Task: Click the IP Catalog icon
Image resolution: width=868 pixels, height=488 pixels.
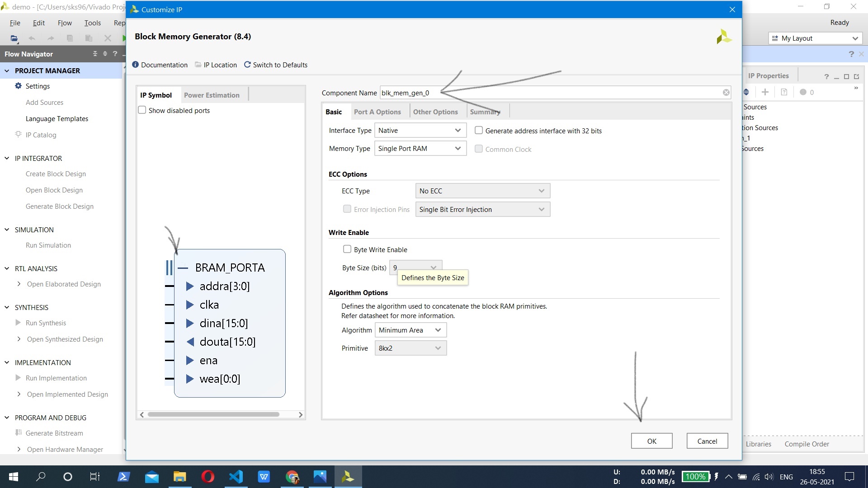Action: [x=19, y=135]
